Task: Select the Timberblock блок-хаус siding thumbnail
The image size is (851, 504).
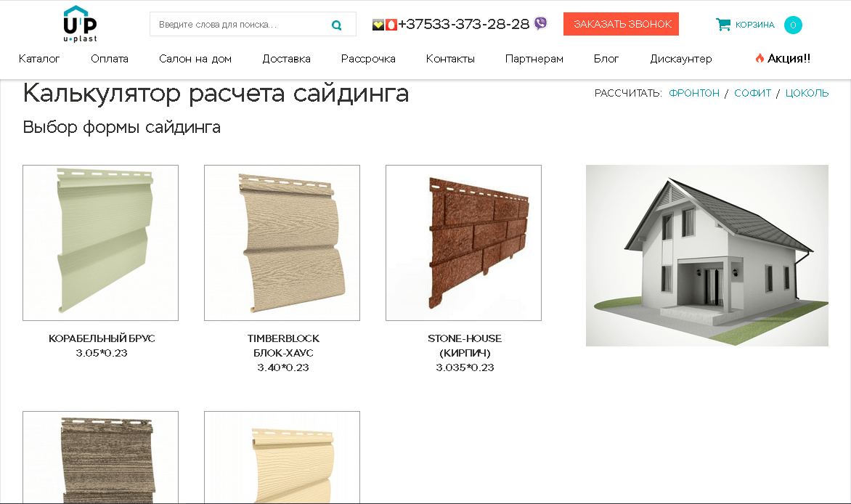Action: pos(282,243)
